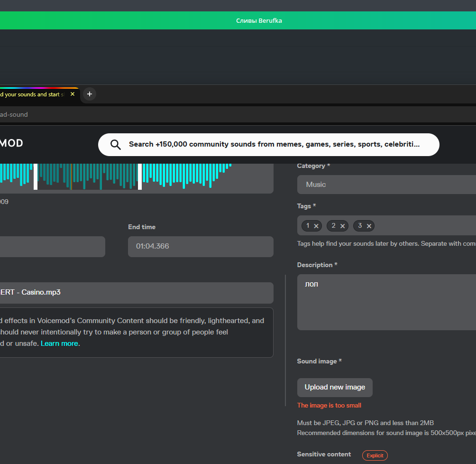
Task: Remove tag "3" using its X icon
Action: 369,225
